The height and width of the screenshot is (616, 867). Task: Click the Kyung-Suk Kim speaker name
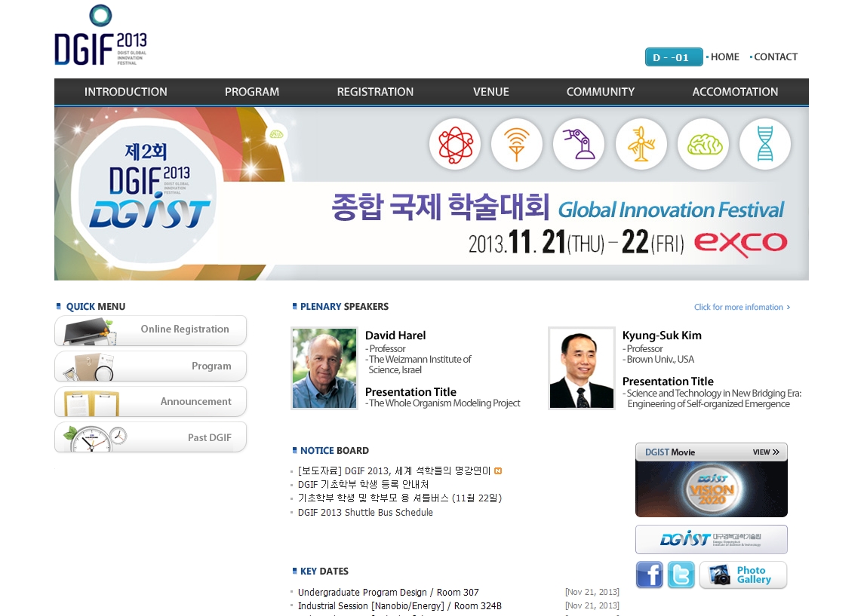click(662, 336)
